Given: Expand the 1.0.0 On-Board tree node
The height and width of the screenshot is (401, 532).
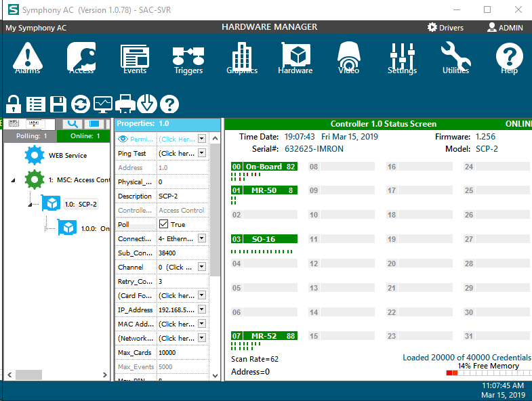Looking at the screenshot, I should click(x=46, y=229).
